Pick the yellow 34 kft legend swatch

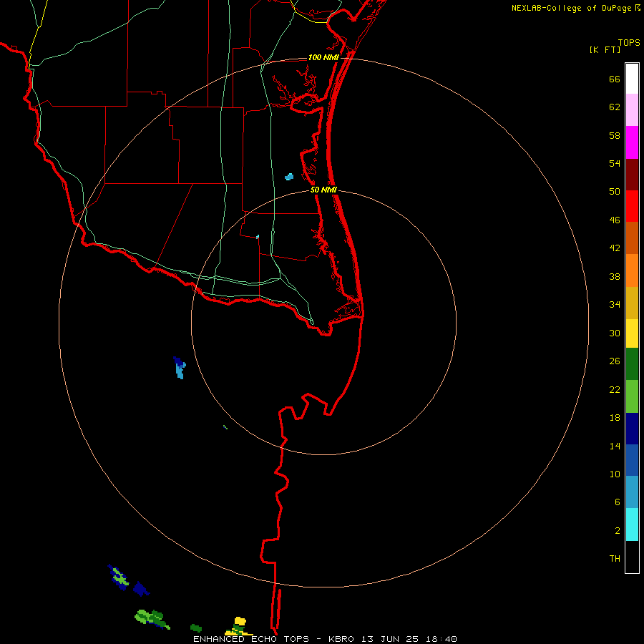click(632, 333)
